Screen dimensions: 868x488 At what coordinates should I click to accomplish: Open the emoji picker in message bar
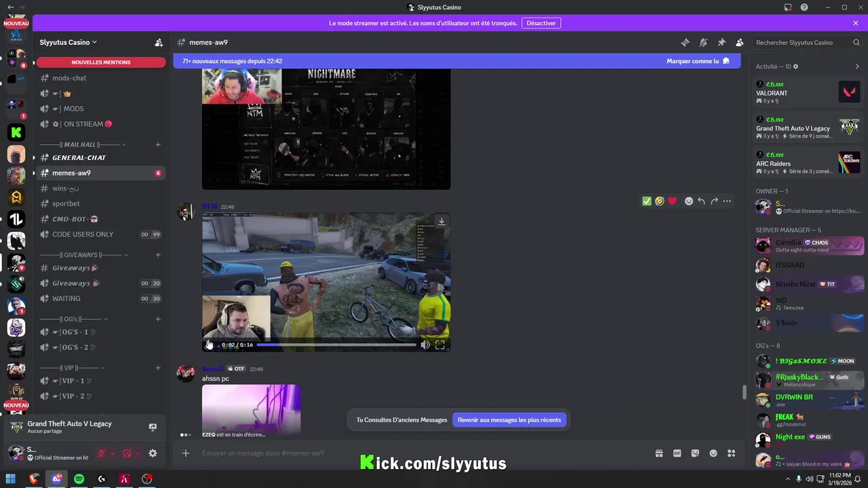pos(713,453)
